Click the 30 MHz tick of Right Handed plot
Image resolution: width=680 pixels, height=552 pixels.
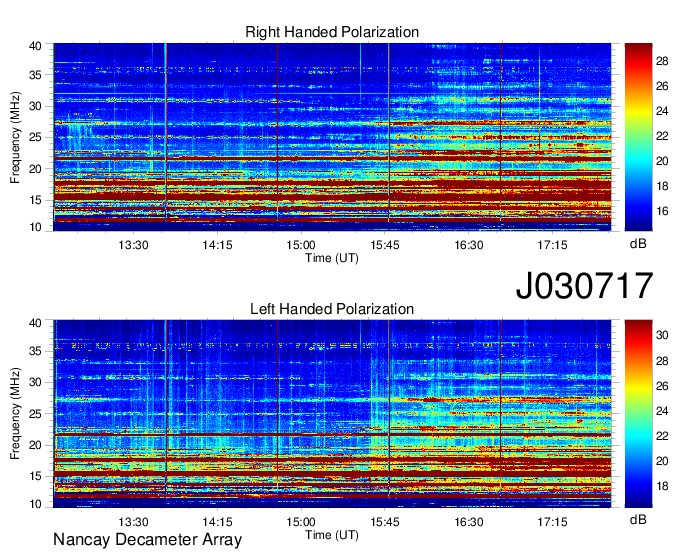(x=35, y=106)
